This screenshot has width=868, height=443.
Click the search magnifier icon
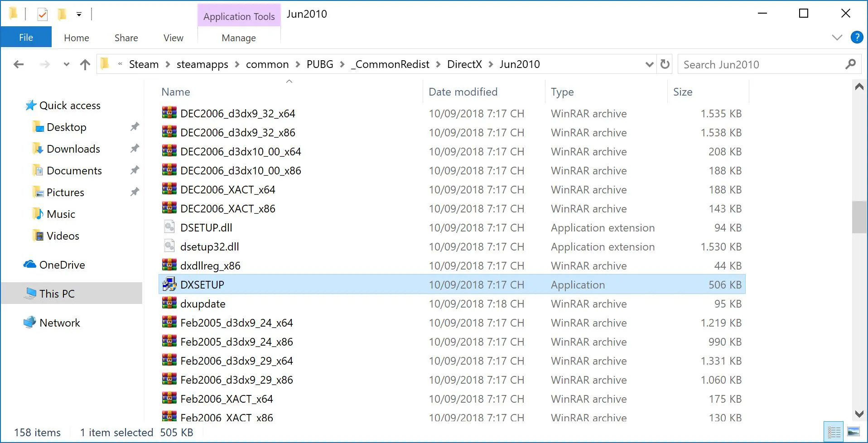click(850, 64)
